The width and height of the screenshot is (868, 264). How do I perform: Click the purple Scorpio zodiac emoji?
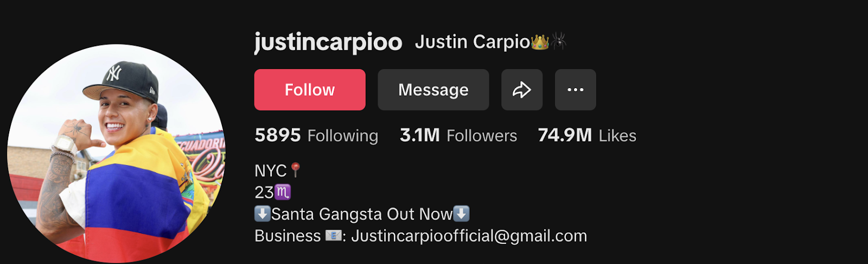pyautogui.click(x=283, y=192)
